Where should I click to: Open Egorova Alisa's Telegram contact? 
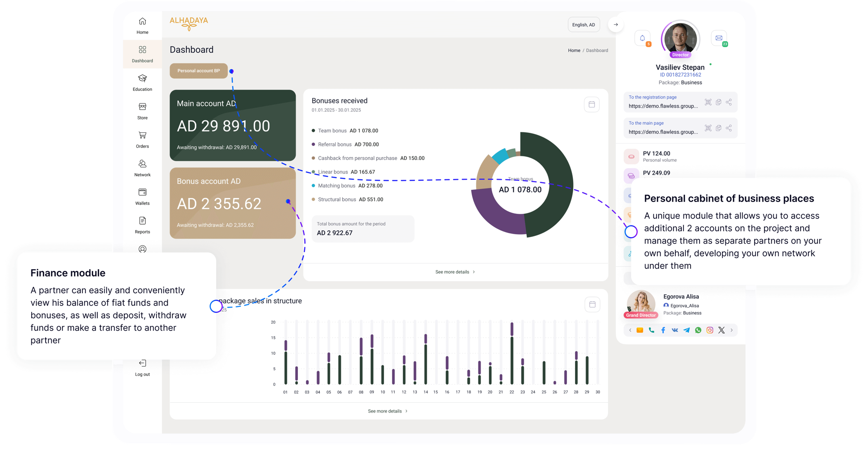(x=686, y=330)
